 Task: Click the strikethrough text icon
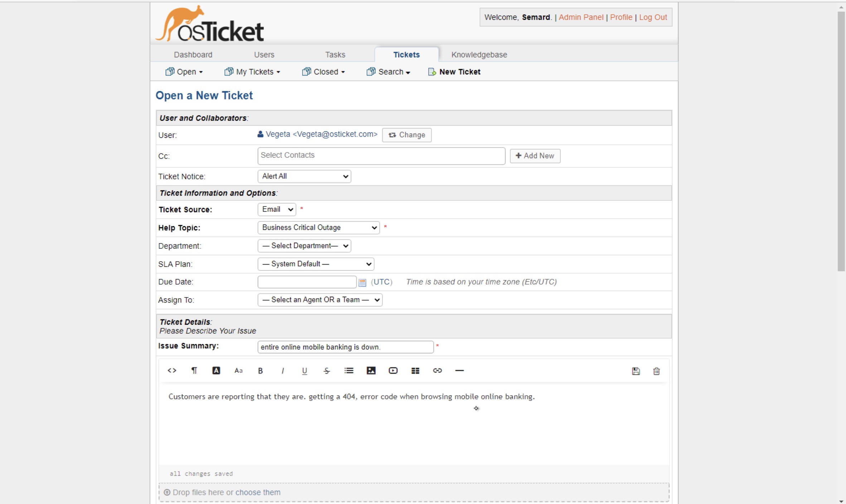[x=327, y=370]
